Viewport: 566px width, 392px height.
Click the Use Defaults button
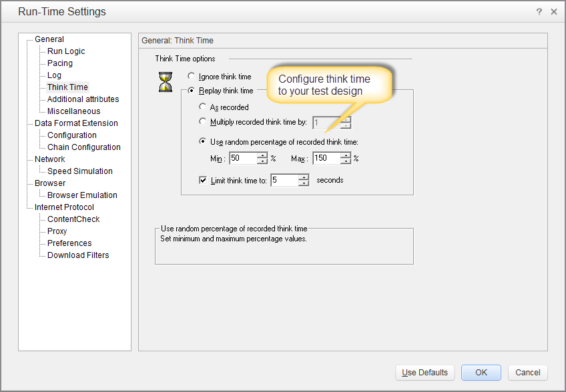click(425, 373)
